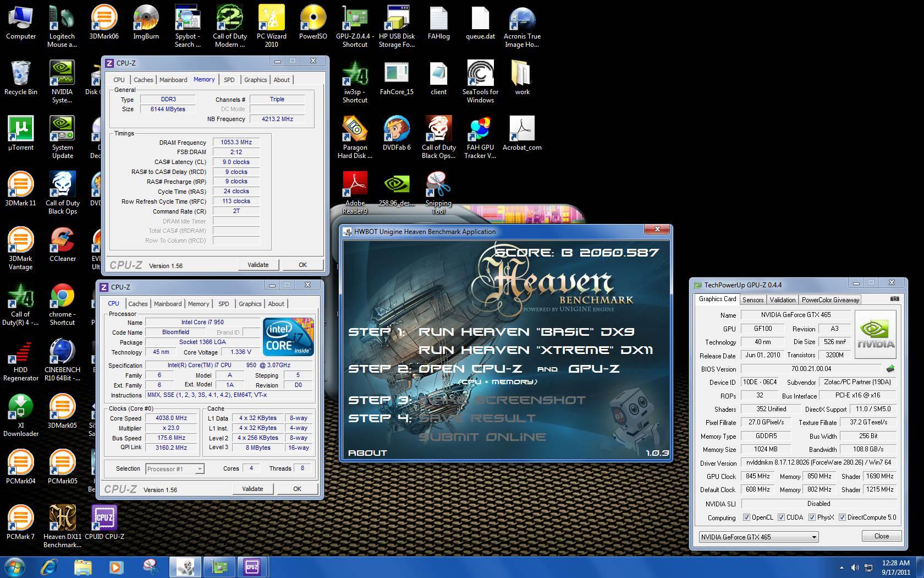Click Run Heaven "Xtreme" DX11 option
Viewport: 924px width, 578px height.
point(536,350)
